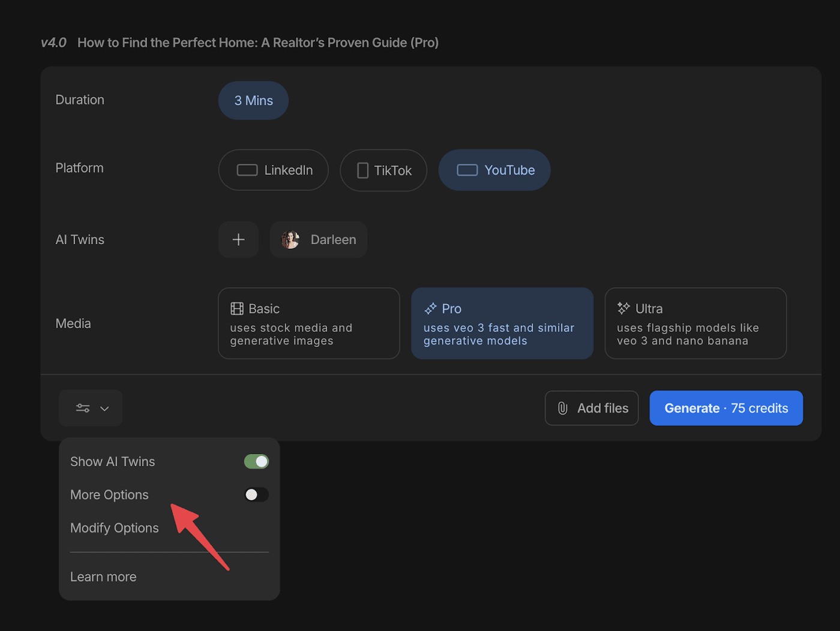The width and height of the screenshot is (840, 631).
Task: Click the sliders settings icon
Action: point(83,408)
